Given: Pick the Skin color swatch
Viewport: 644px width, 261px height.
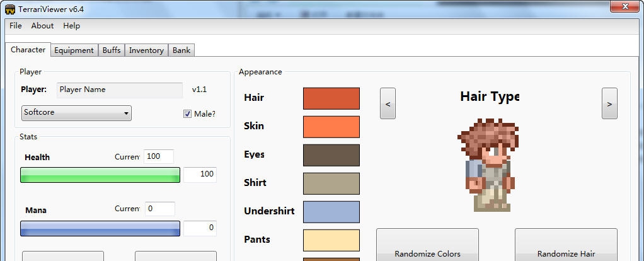Looking at the screenshot, I should click(331, 127).
